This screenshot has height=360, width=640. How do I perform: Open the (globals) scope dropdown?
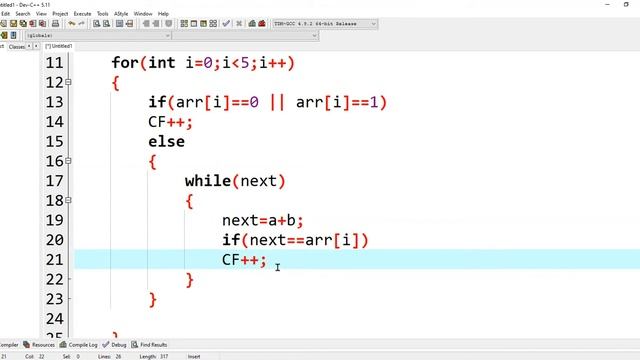coord(98,36)
